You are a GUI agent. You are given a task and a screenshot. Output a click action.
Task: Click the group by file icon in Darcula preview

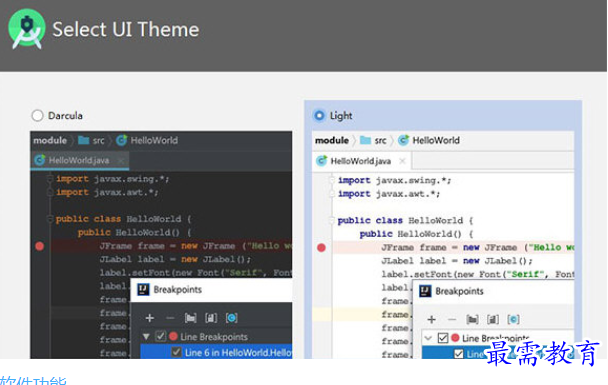point(211,318)
